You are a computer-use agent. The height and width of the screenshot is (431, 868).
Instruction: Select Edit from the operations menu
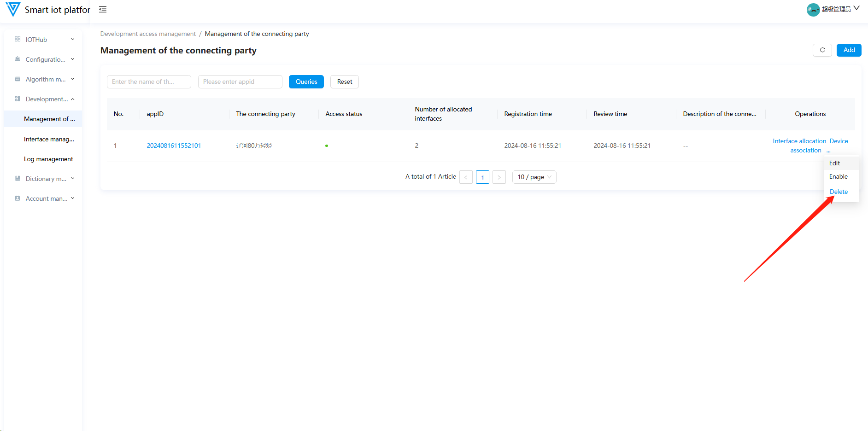pos(834,163)
